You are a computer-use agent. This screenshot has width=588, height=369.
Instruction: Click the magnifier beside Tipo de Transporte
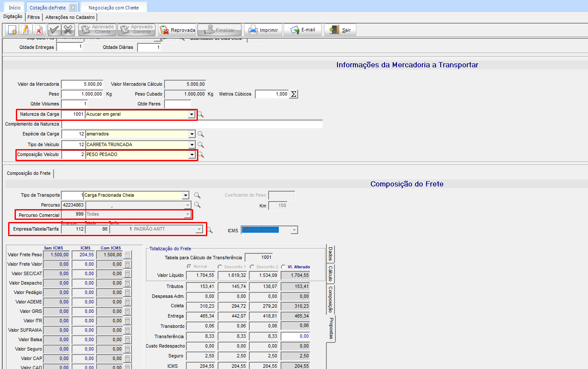(x=197, y=195)
